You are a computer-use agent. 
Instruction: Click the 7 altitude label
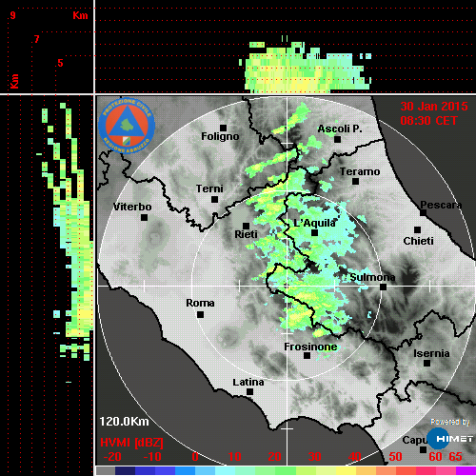(37, 39)
